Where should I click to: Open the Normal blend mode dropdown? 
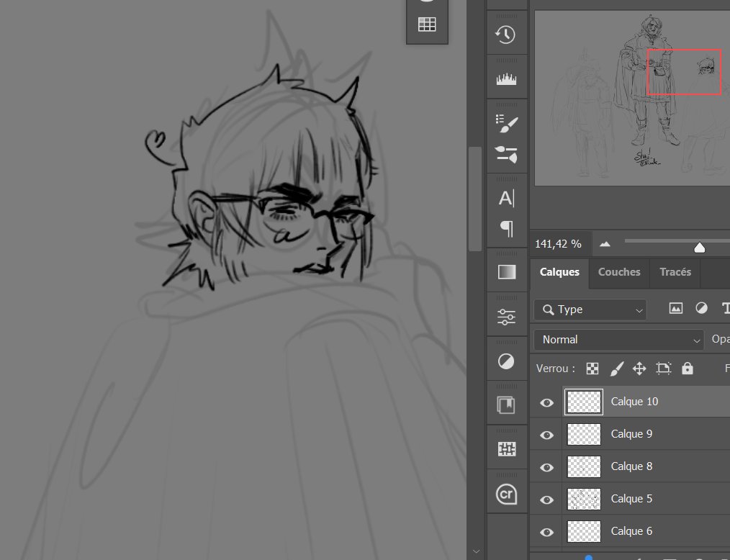pyautogui.click(x=618, y=340)
